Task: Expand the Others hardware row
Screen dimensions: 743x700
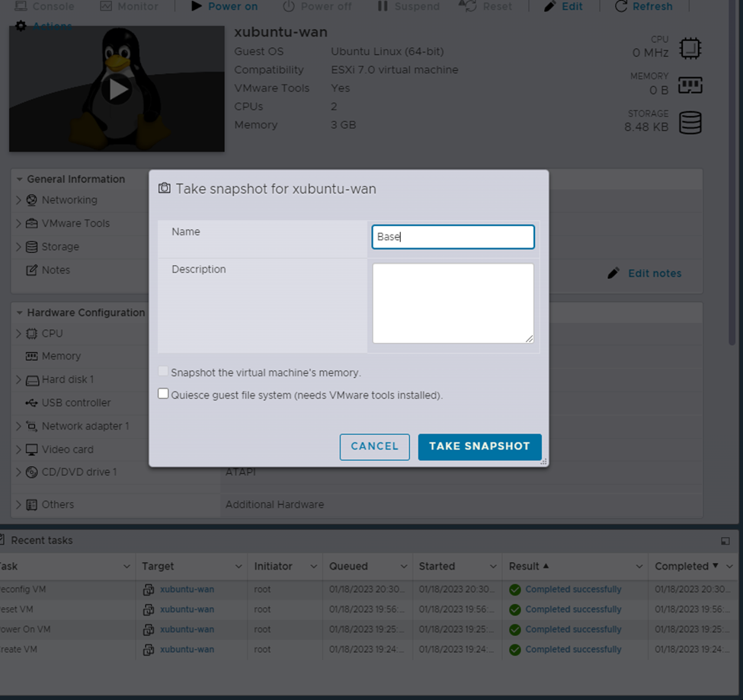Action: (18, 504)
